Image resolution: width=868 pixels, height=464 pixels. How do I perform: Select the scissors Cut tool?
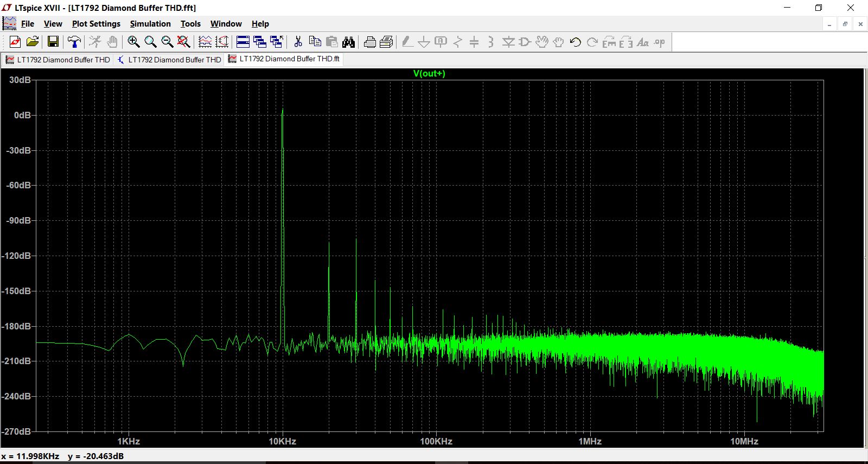point(298,42)
